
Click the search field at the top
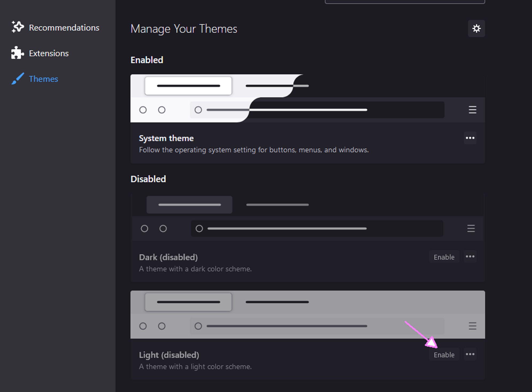point(404,1)
